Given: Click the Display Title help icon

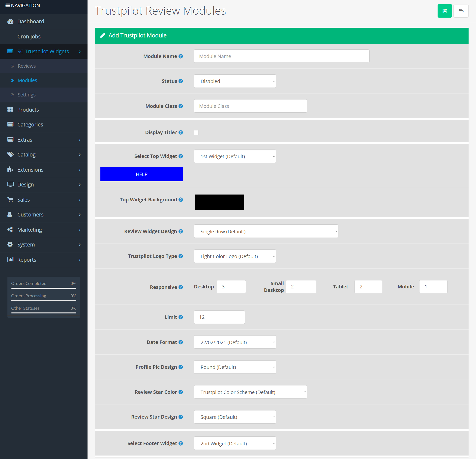Looking at the screenshot, I should pyautogui.click(x=181, y=132).
